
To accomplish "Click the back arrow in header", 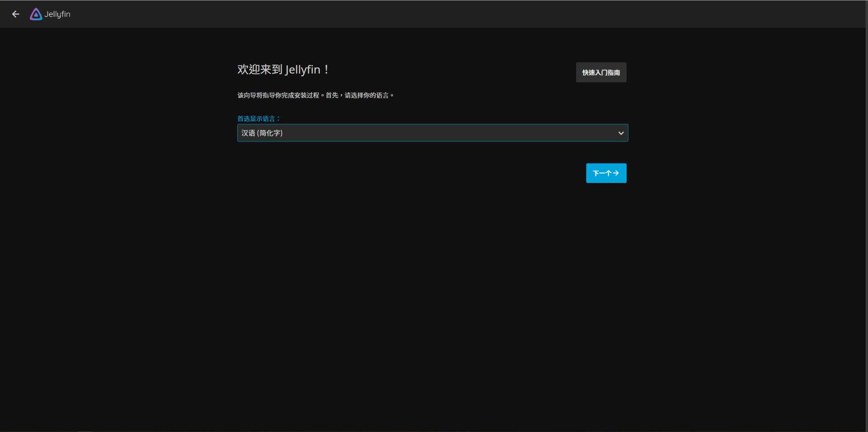I will click(16, 14).
